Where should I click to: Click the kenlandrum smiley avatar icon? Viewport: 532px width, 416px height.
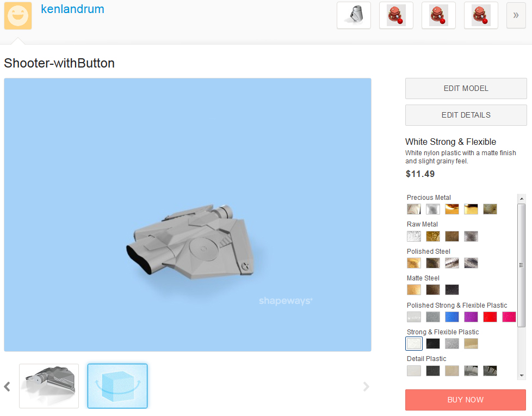[18, 16]
